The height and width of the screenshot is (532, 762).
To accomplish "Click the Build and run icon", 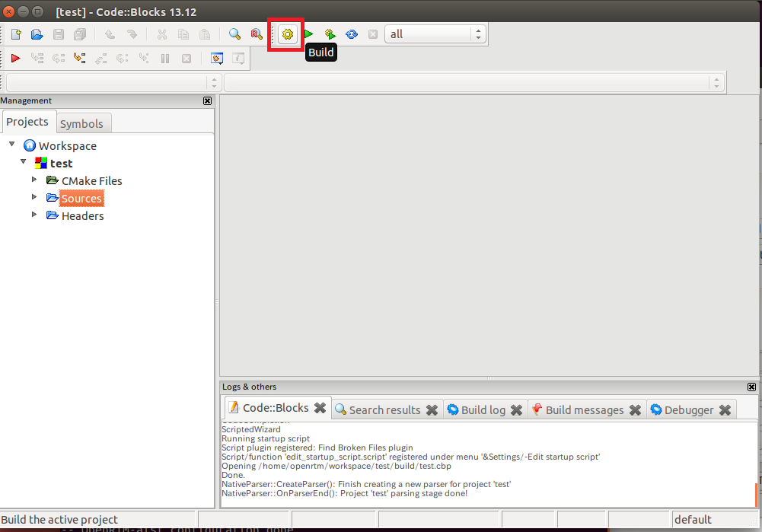I will point(330,34).
